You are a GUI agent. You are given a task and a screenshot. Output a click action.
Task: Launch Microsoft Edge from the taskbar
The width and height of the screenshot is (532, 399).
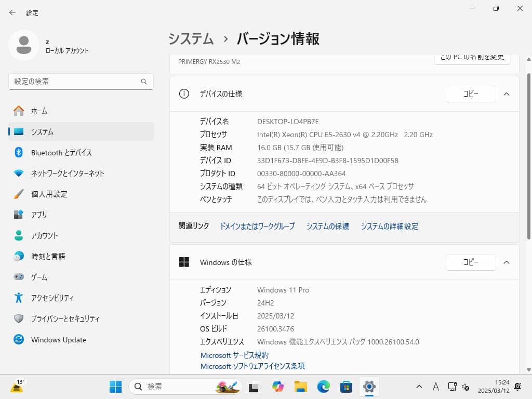324,387
